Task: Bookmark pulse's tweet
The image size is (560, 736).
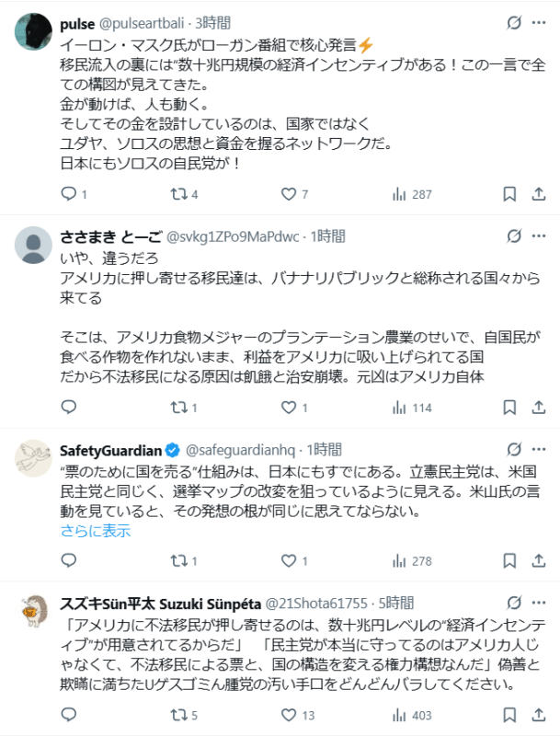Action: (509, 194)
